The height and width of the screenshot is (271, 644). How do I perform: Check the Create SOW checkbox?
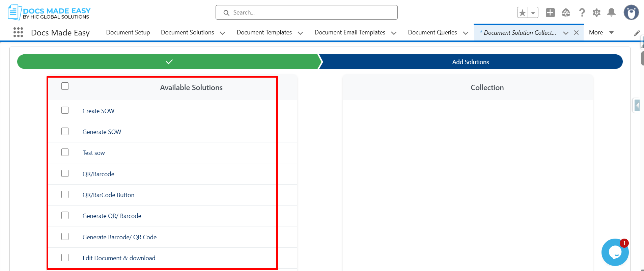(65, 110)
